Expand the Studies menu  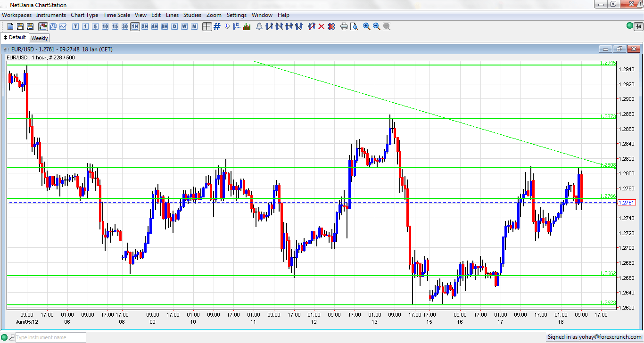[192, 15]
